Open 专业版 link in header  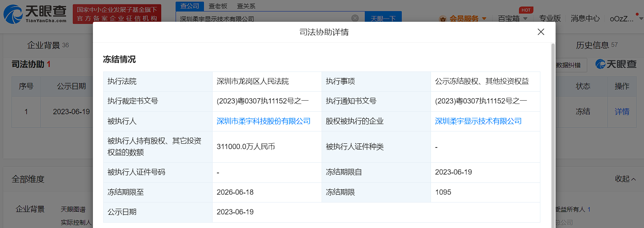(550, 18)
